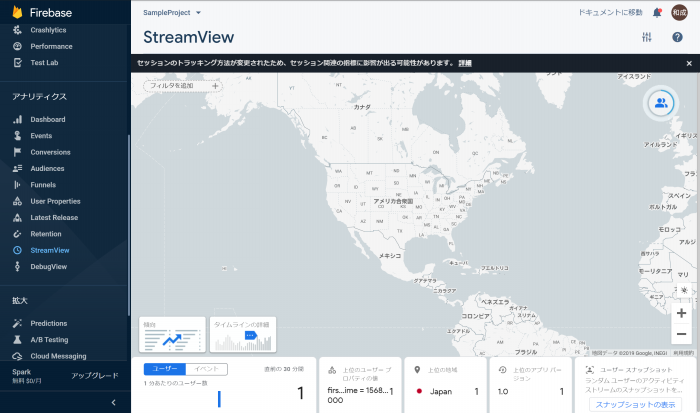Click the Crashlytics sidebar icon
700x413 pixels.
[17, 30]
